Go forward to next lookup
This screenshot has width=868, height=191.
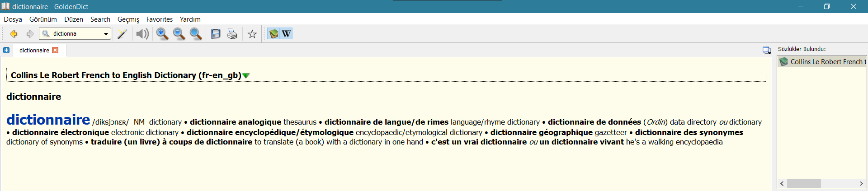pyautogui.click(x=30, y=34)
